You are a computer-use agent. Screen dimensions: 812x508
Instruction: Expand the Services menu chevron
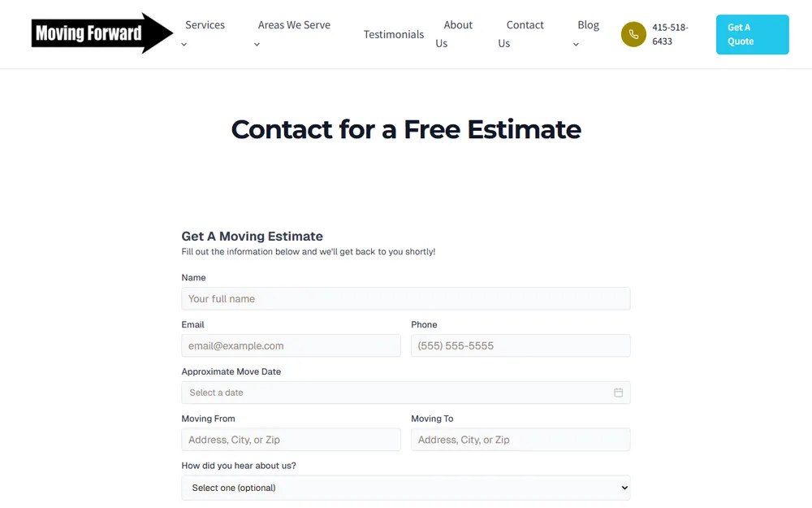coord(184,45)
